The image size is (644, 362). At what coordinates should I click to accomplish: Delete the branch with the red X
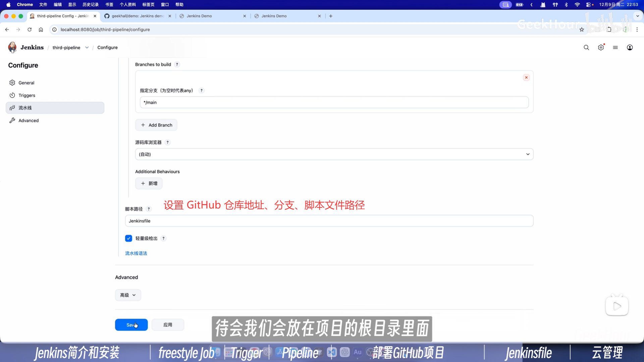(x=526, y=77)
